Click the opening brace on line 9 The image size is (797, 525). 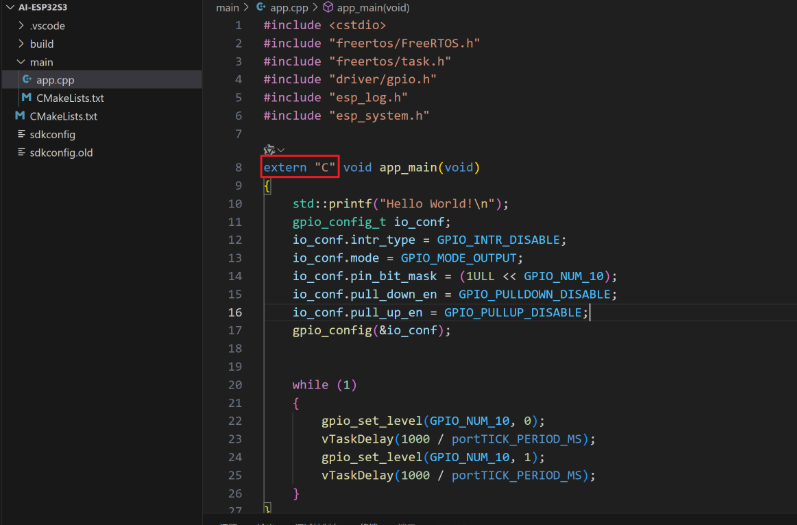click(x=267, y=186)
